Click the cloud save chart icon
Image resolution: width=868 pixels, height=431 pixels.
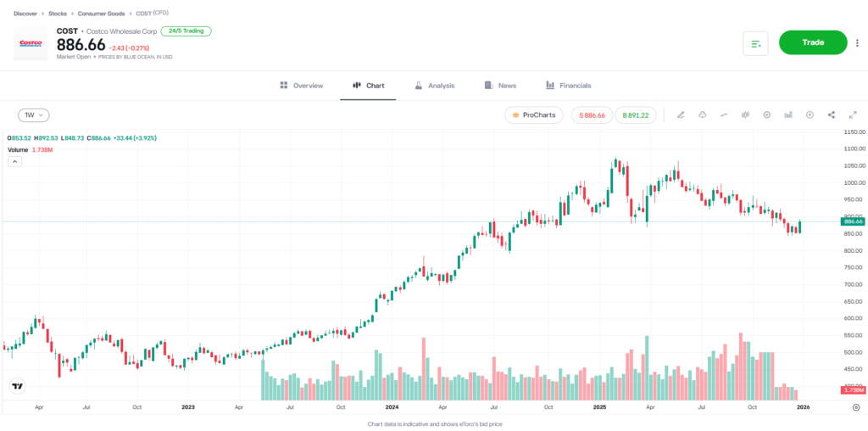[703, 115]
